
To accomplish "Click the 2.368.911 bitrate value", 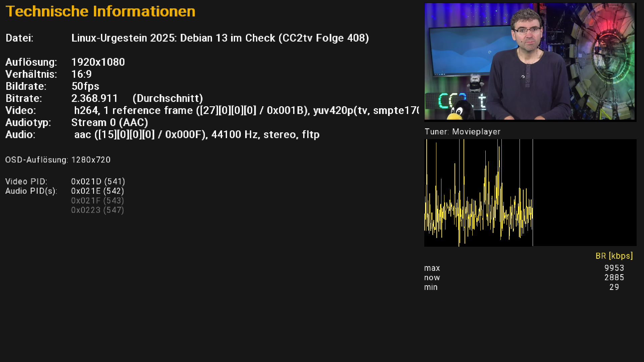I will [94, 98].
